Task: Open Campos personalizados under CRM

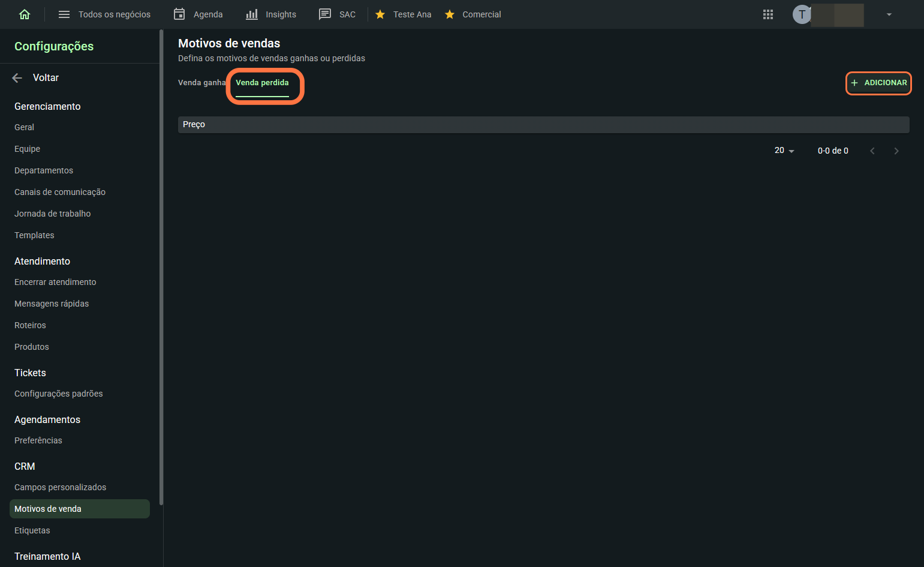Action: 60,487
